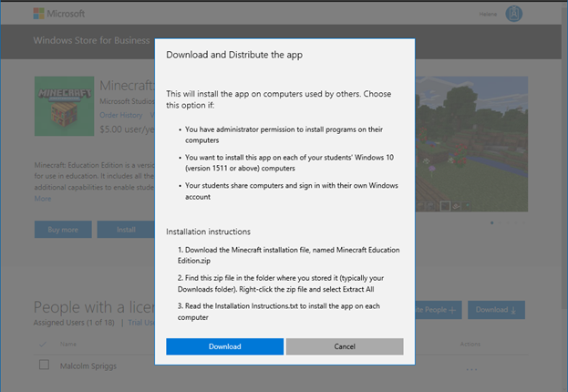Cancel the Download and Distribute dialog
Image resolution: width=568 pixels, height=392 pixels.
(345, 346)
